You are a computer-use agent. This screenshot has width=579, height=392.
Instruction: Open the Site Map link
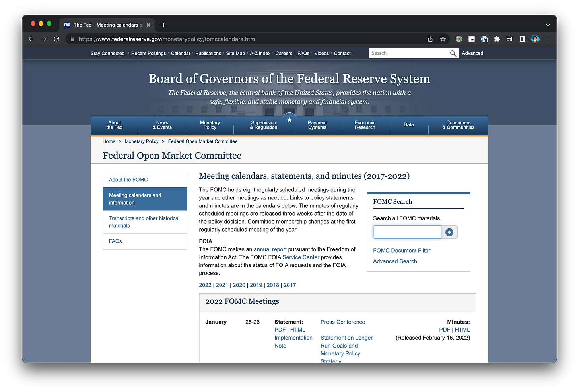pos(235,54)
